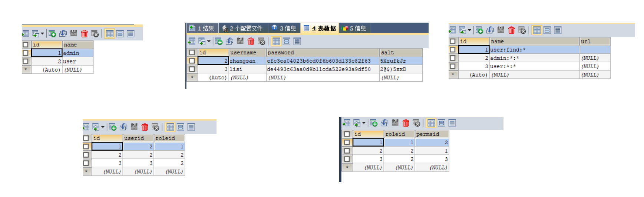
Task: Open the '3 信息' info tab
Action: tap(284, 28)
